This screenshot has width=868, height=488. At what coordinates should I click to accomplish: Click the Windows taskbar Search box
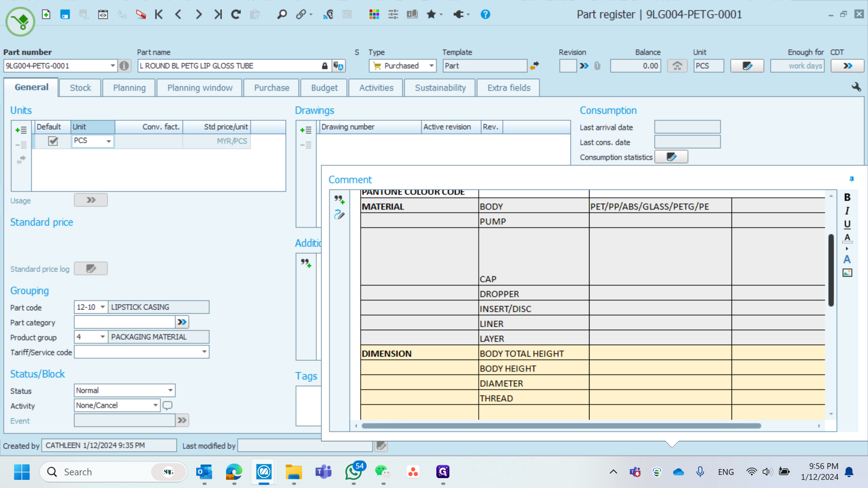[x=113, y=472]
